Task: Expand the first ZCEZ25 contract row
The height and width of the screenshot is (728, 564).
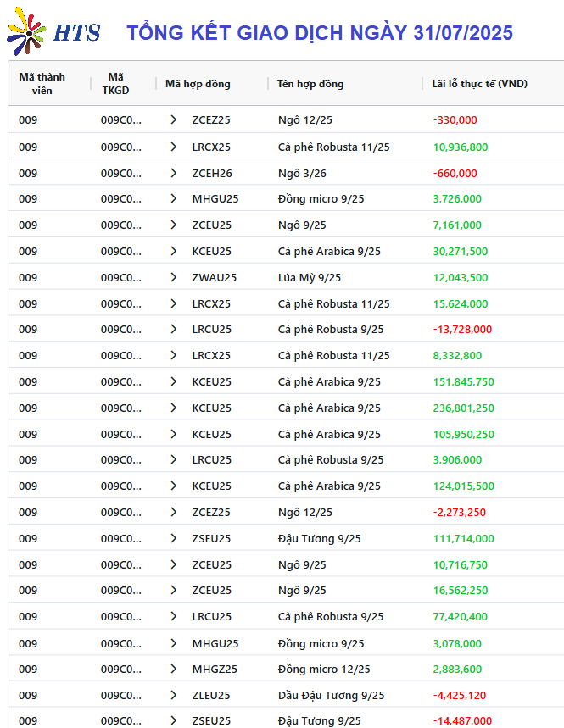Action: [x=173, y=119]
